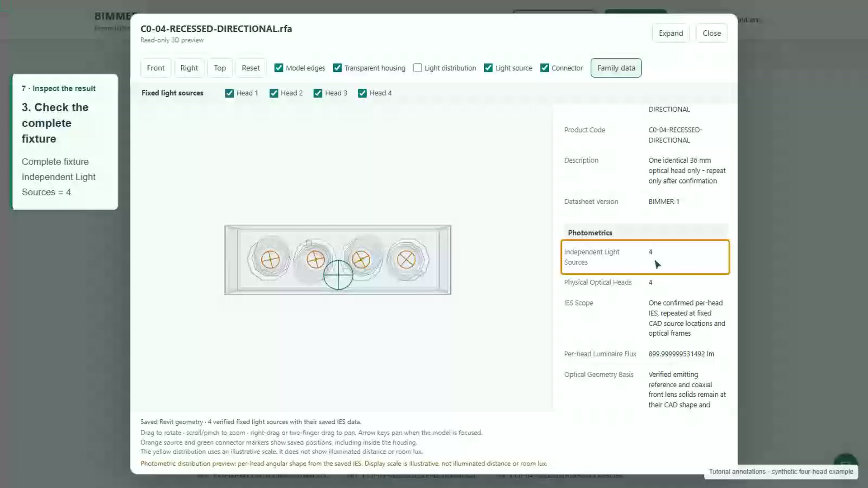The width and height of the screenshot is (868, 488).
Task: Select the green connector marker in model
Action: point(338,274)
